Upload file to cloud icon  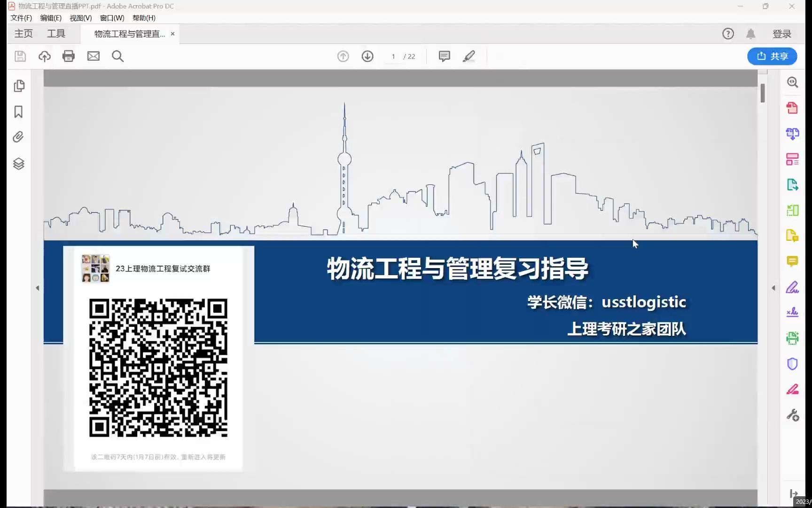(x=45, y=56)
